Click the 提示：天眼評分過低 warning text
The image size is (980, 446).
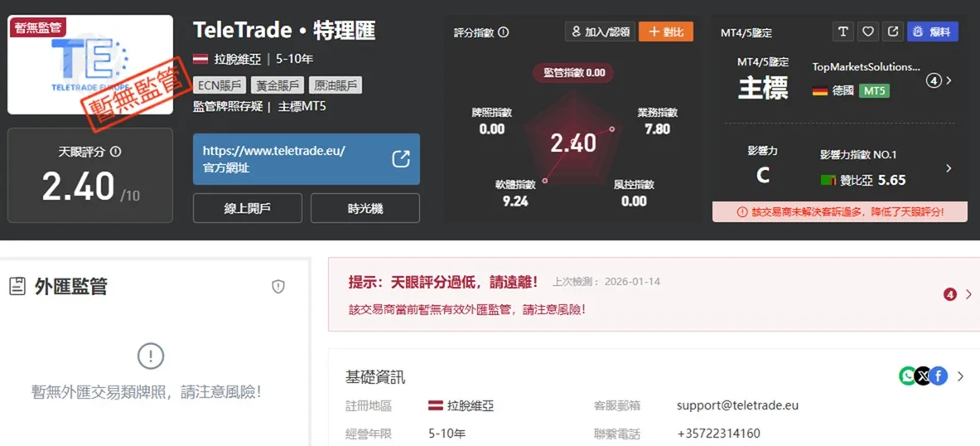443,282
